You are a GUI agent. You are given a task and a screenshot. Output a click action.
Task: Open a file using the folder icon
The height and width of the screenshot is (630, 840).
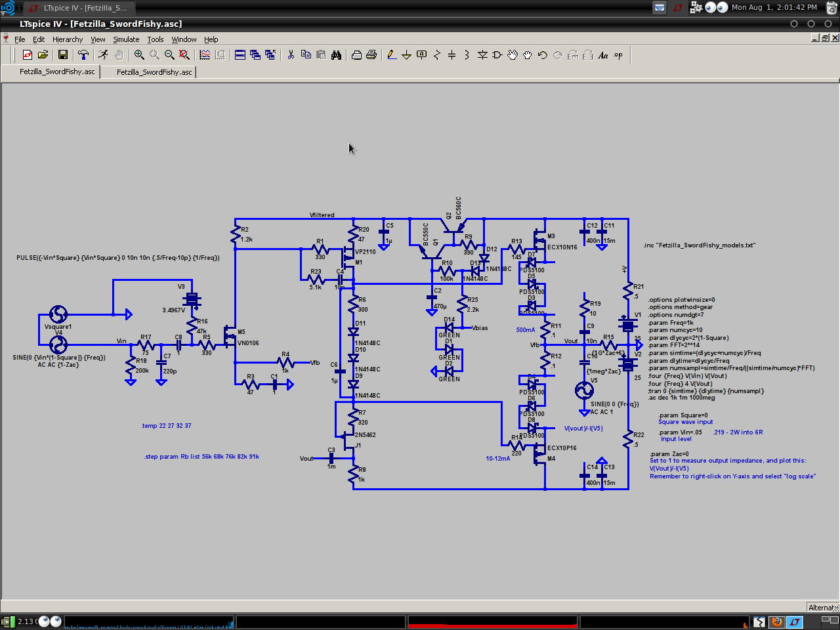[43, 55]
